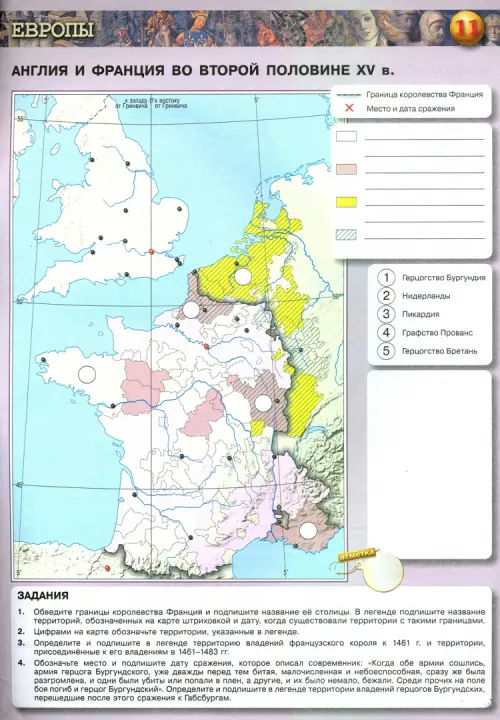Select circle number 5 Герцогство Бретань
The width and height of the screenshot is (500, 720).
coord(386,351)
